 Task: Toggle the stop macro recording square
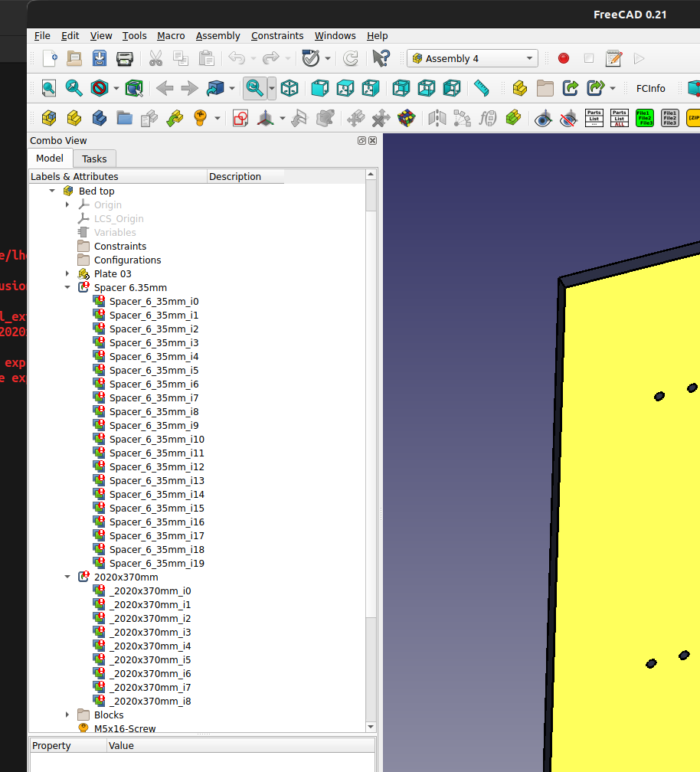tap(589, 58)
